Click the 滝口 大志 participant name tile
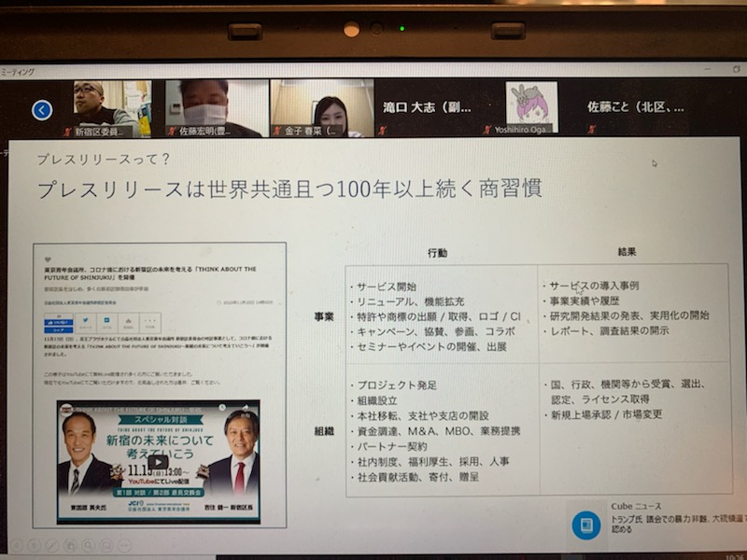 click(x=430, y=107)
